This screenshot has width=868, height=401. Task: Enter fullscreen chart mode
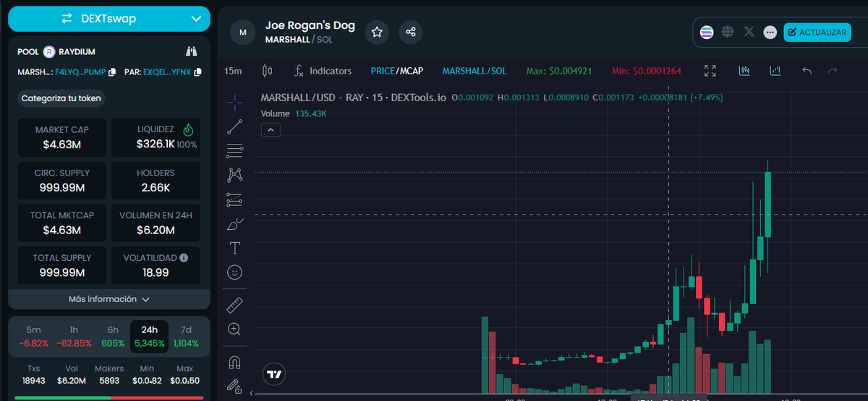click(x=710, y=71)
